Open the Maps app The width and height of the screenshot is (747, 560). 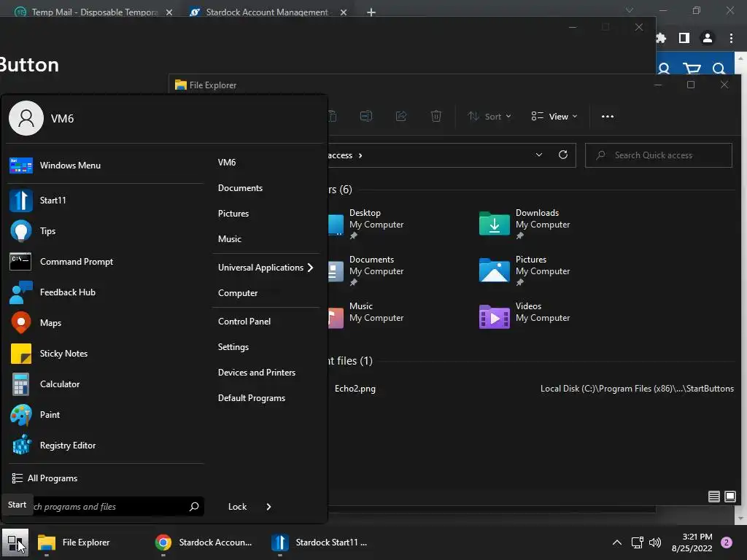[x=105, y=323]
